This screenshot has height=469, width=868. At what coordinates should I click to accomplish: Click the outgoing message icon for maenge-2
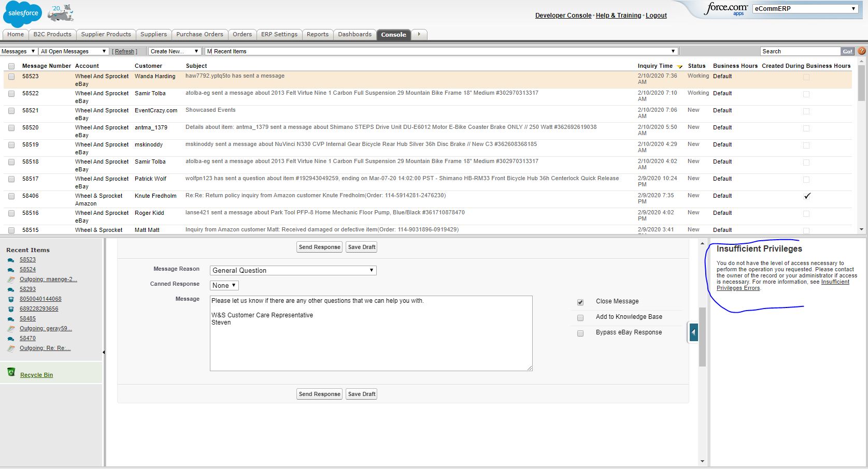11,280
